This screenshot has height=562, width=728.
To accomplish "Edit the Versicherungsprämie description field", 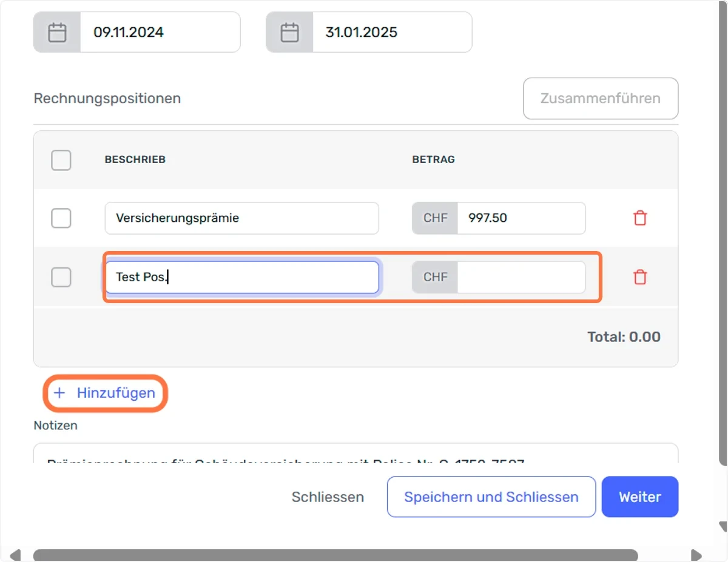I will (242, 218).
